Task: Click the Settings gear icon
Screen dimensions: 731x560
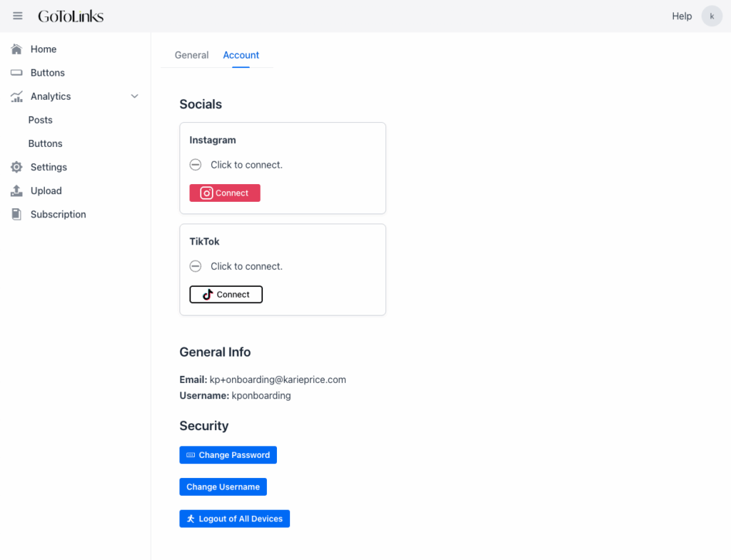Action: 16,167
